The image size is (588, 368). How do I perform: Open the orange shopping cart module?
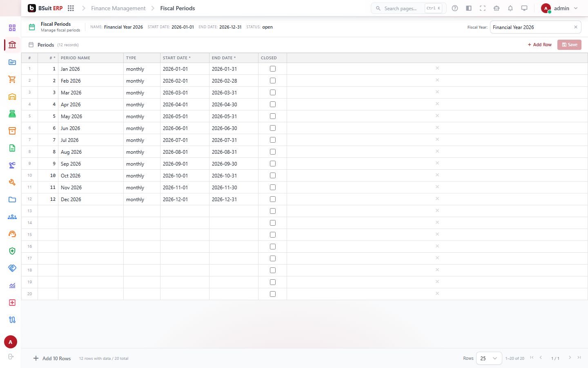tap(12, 79)
